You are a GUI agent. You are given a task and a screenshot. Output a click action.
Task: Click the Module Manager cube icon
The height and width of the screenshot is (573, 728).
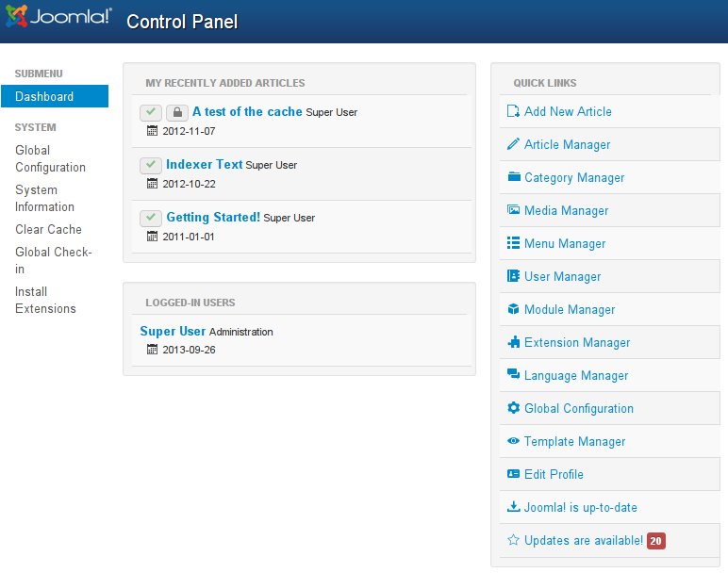(x=513, y=309)
